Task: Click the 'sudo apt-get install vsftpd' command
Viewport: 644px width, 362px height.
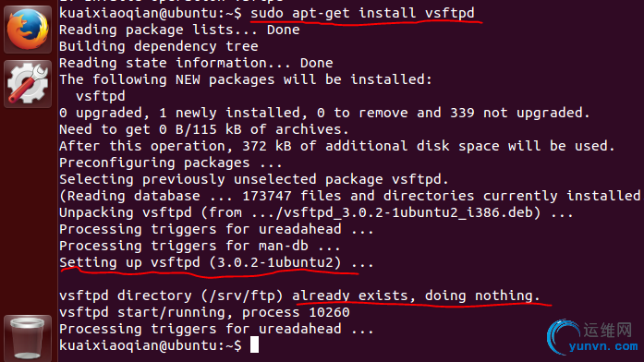Action: [362, 13]
